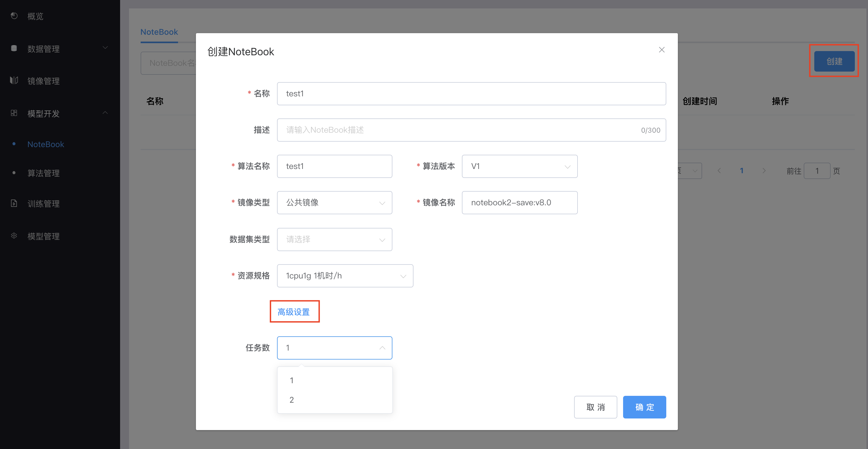
Task: Click the 训练管理 document icon
Action: tap(14, 203)
